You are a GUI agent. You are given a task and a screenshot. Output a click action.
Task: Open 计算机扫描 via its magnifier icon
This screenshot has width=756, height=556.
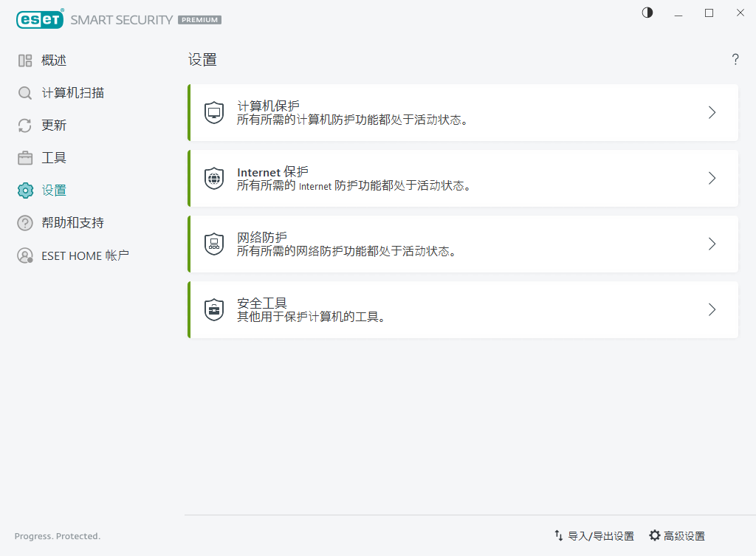23,92
